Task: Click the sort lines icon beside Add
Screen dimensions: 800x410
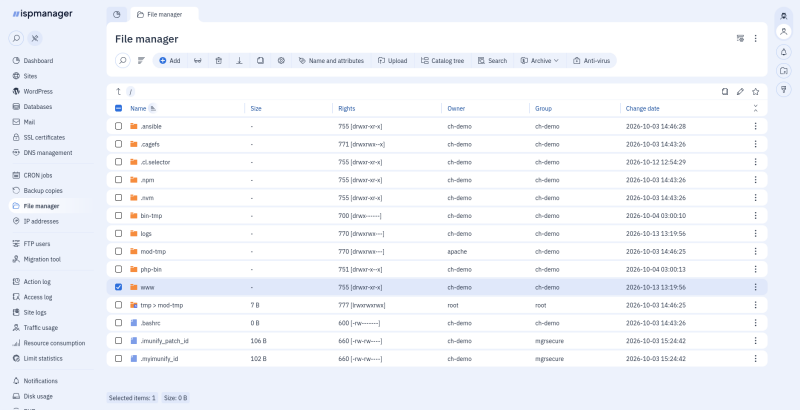Action: tap(141, 61)
